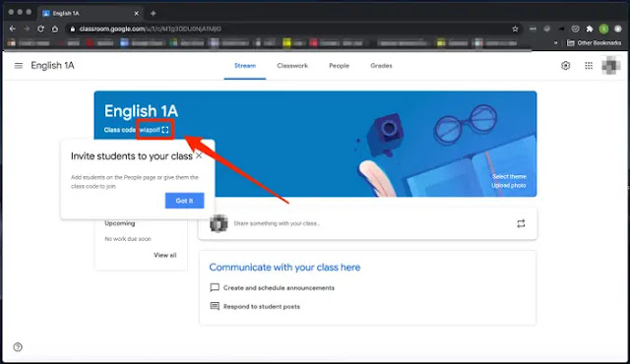Screen dimensions: 630x364
Task: Click Communicate with your class here heading
Action: coord(284,268)
